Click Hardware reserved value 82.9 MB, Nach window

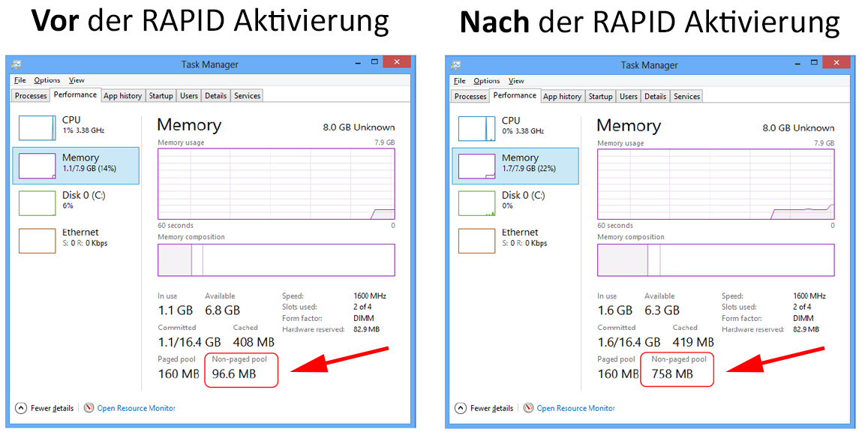[x=806, y=329]
